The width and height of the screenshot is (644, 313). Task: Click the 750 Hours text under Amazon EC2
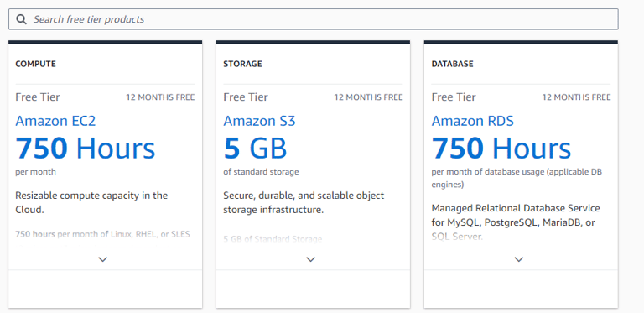pyautogui.click(x=86, y=149)
